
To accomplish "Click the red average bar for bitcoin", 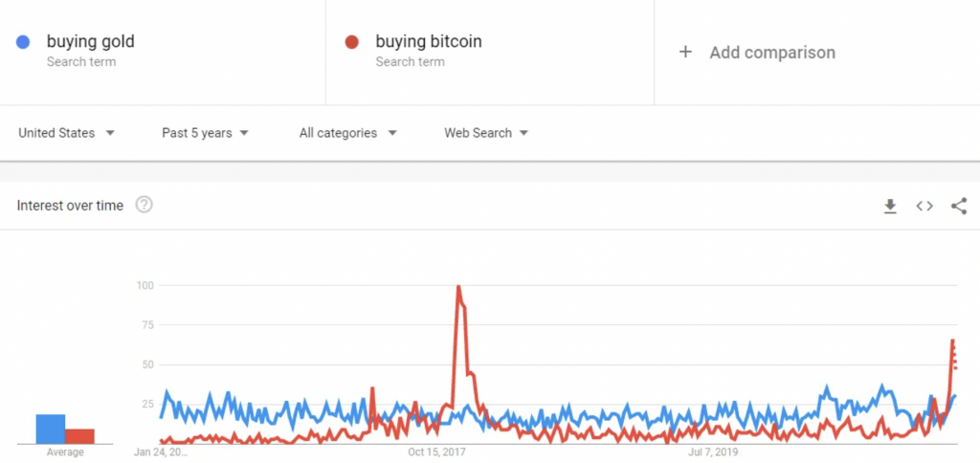I will [x=79, y=436].
